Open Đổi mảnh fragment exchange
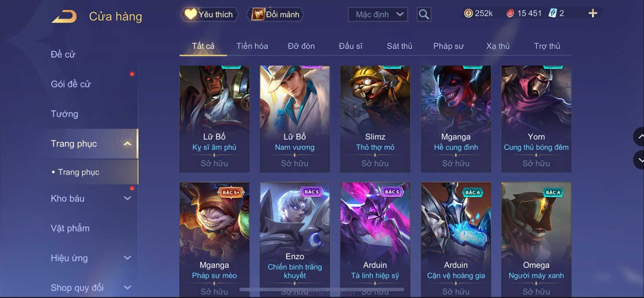The height and width of the screenshot is (298, 644). click(x=275, y=14)
